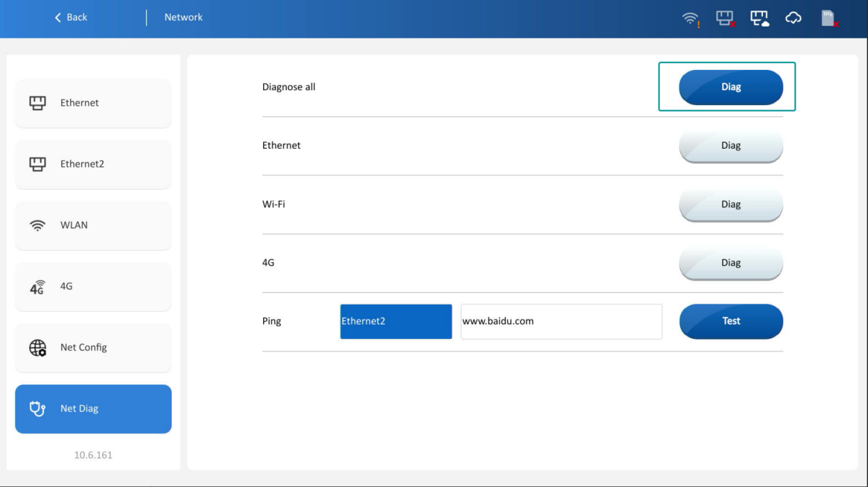Viewport: 868px width, 487px height.
Task: Open the Ping interface dropdown showing Ethernet2
Action: click(x=396, y=321)
